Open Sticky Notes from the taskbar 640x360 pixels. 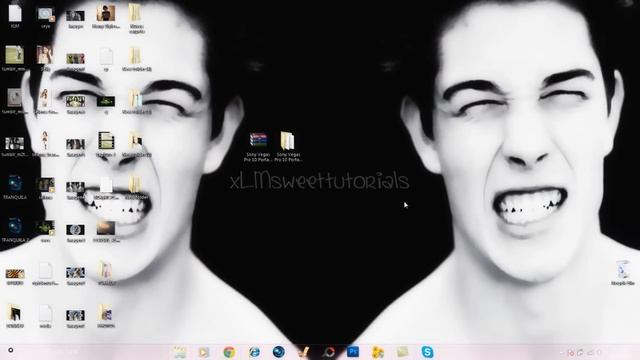click(x=402, y=352)
